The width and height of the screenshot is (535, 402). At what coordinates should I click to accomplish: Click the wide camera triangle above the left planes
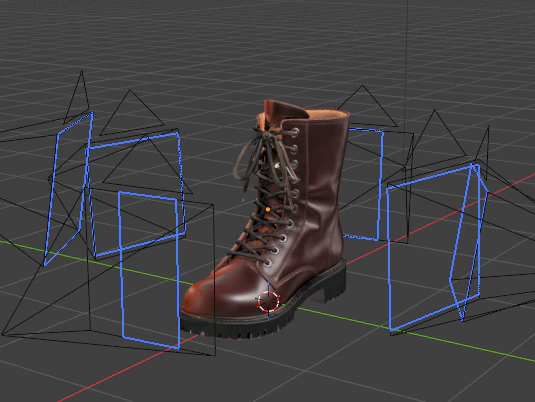click(x=131, y=113)
